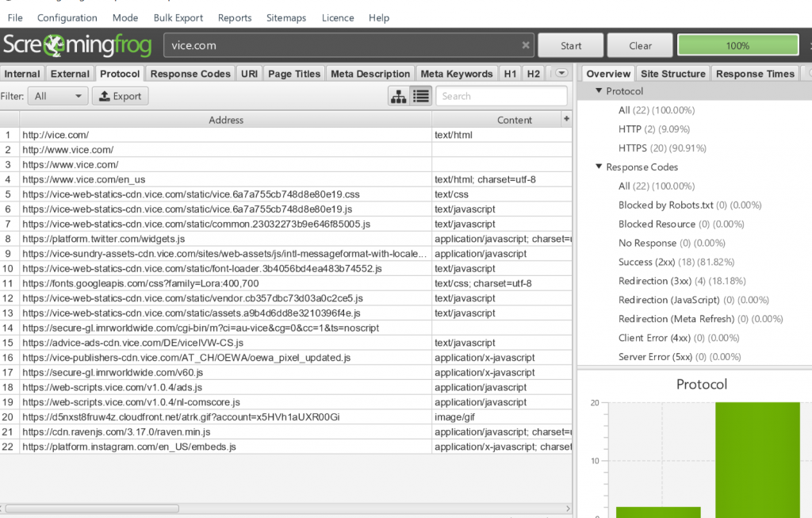Open the Response Codes tab
The width and height of the screenshot is (812, 518).
point(190,74)
